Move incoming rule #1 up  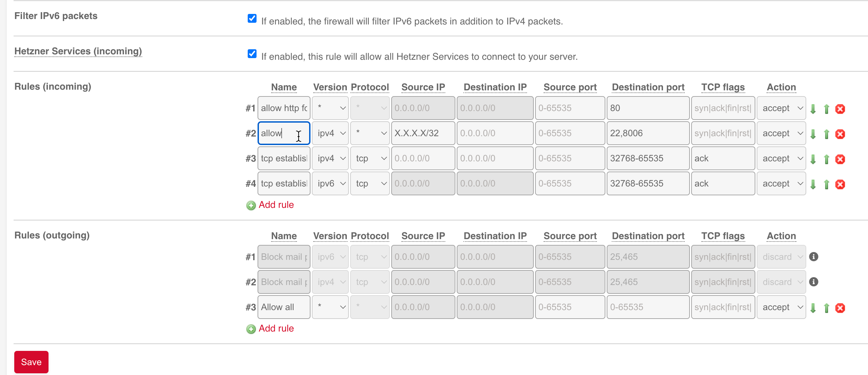pyautogui.click(x=827, y=109)
